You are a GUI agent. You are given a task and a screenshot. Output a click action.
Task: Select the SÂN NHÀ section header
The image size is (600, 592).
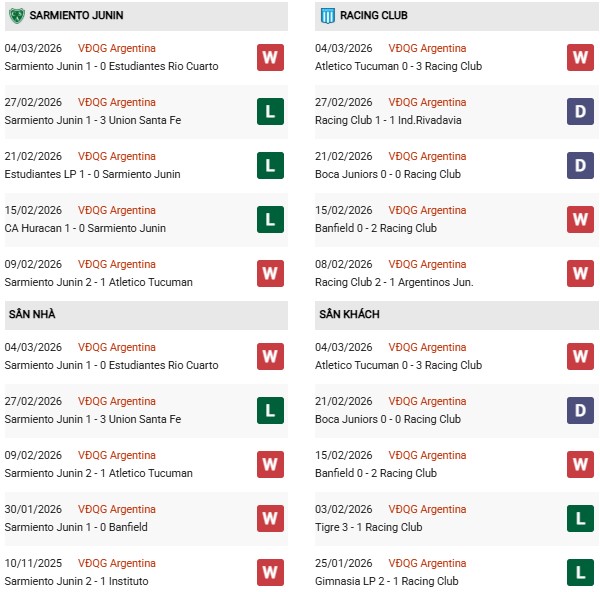pos(31,314)
